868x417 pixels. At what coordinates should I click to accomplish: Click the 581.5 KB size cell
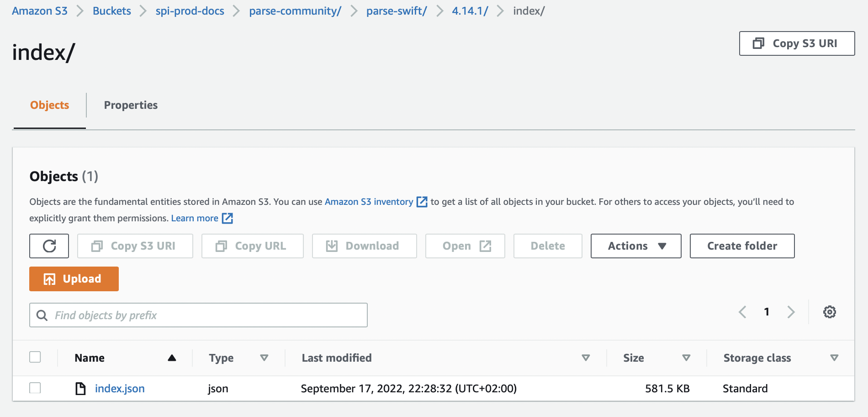[x=667, y=389]
